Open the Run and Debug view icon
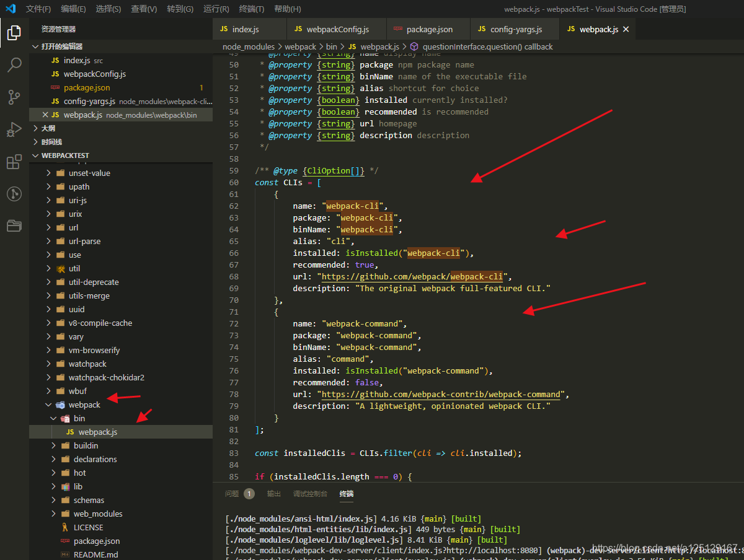The height and width of the screenshot is (560, 744). tap(14, 129)
